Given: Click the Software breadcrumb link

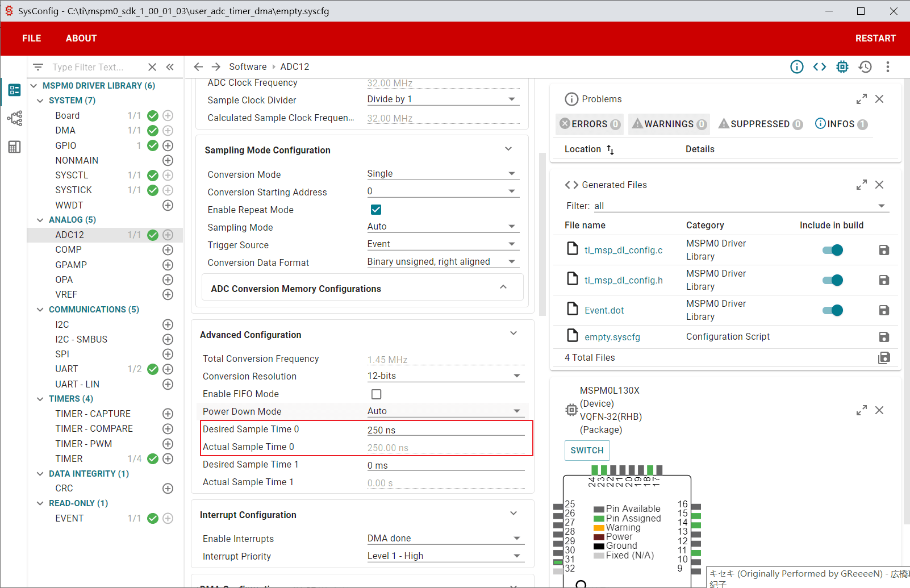Looking at the screenshot, I should click(x=248, y=66).
